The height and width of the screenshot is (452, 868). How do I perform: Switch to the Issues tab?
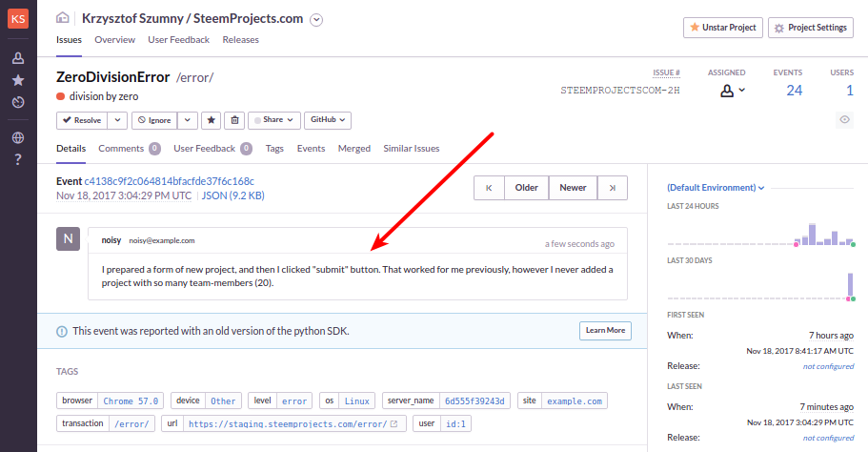(69, 40)
